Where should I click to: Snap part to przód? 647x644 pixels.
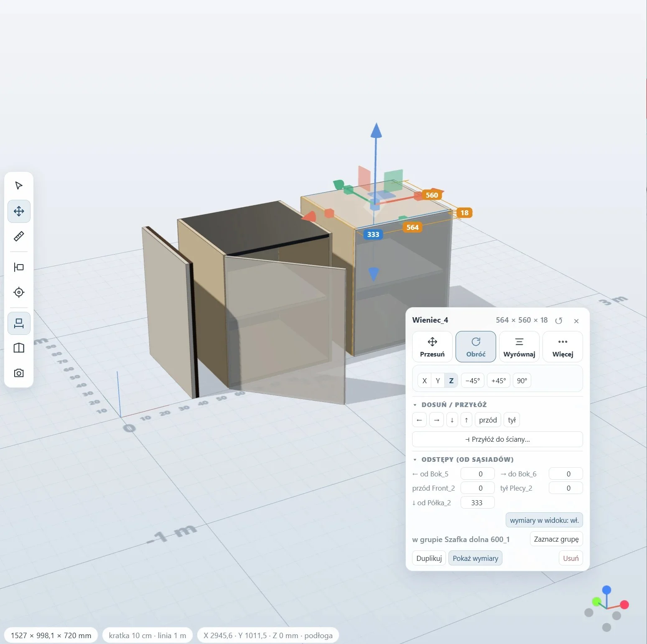(x=488, y=420)
